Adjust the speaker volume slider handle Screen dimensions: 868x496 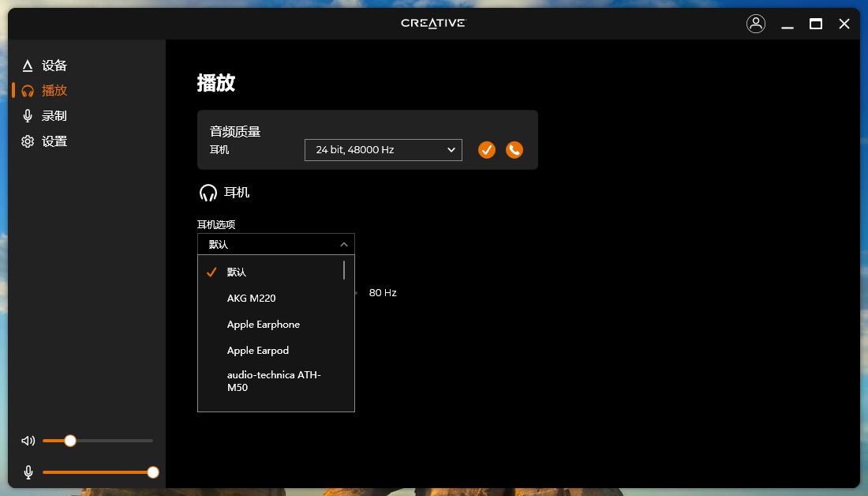click(x=69, y=441)
